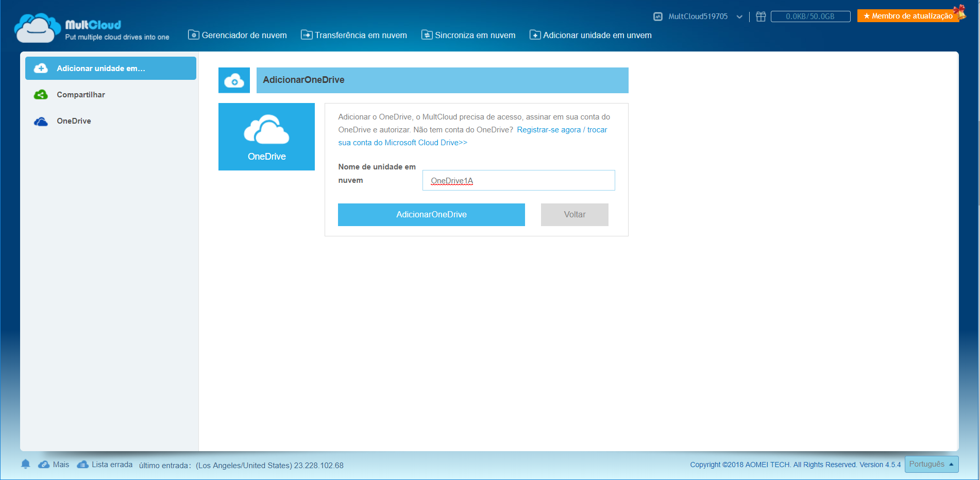Select Adicionar unidade em... sidebar item
980x480 pixels.
click(x=111, y=68)
